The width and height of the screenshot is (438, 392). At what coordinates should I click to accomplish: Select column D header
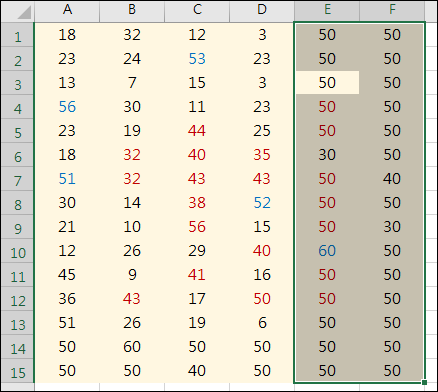tap(262, 12)
